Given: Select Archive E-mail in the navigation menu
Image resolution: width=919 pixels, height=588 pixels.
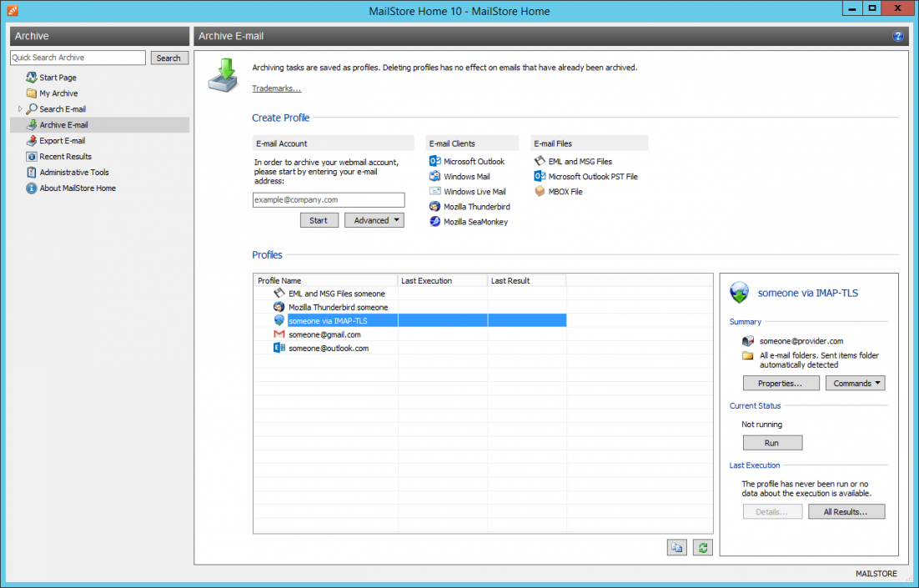Looking at the screenshot, I should [x=63, y=124].
